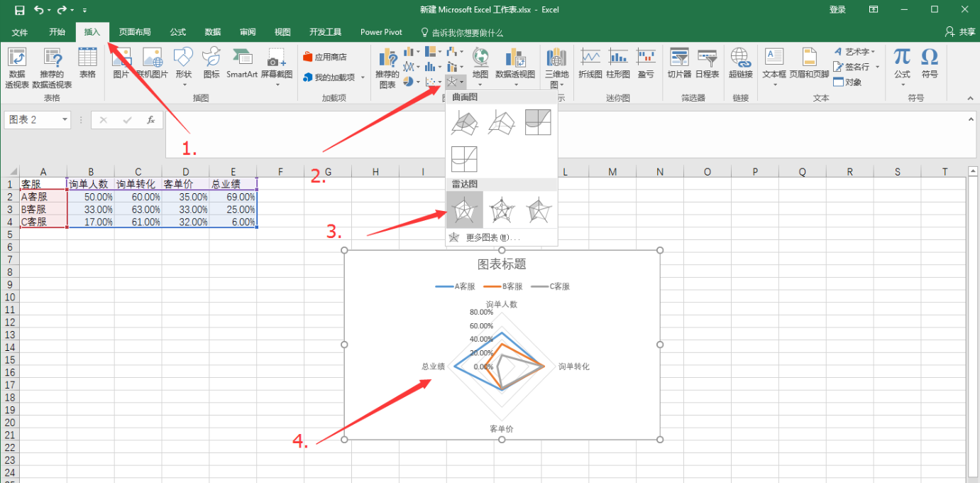This screenshot has height=483, width=980.
Task: Open the SmartArt graphic tool
Action: tap(242, 63)
